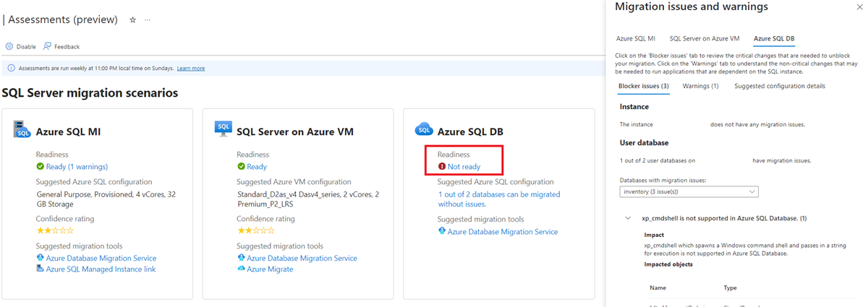This screenshot has width=868, height=307.
Task: Click the Impacted objects label
Action: pos(668,264)
